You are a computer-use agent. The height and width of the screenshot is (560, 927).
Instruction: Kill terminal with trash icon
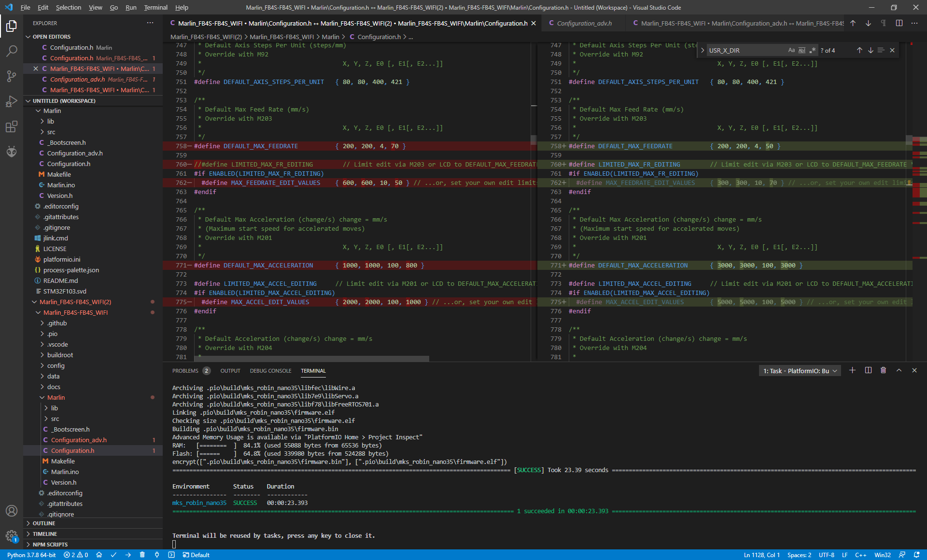coord(884,370)
